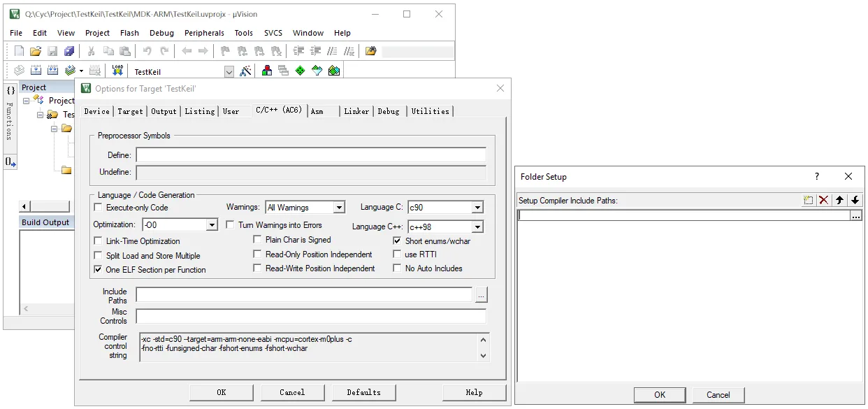Click the Templates tab icon below Functions
868x409 pixels.
[10, 162]
